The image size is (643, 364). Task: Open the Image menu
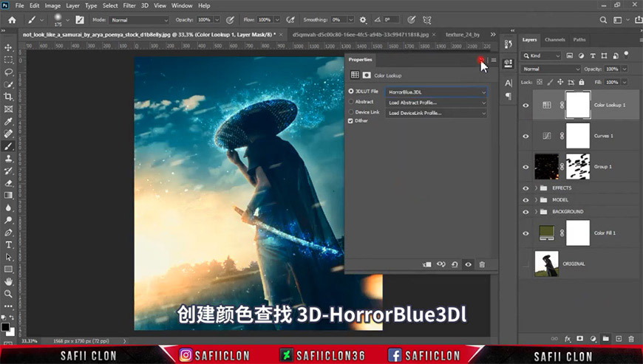point(52,6)
